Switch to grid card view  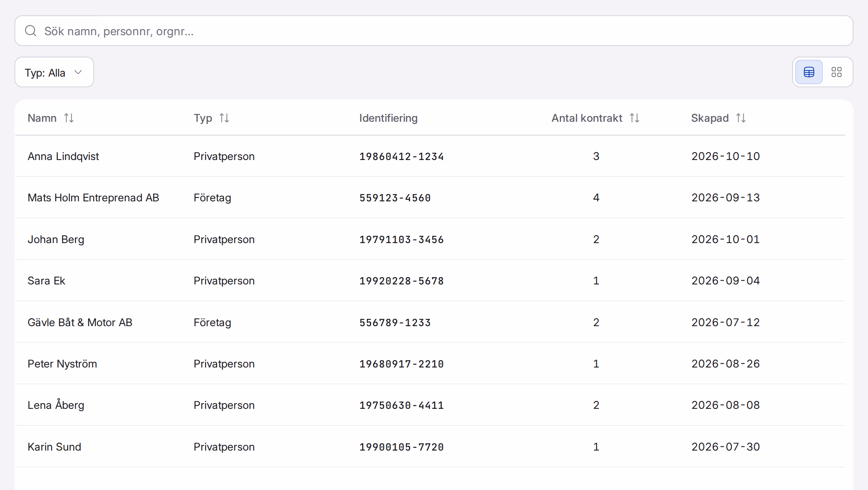pyautogui.click(x=836, y=72)
